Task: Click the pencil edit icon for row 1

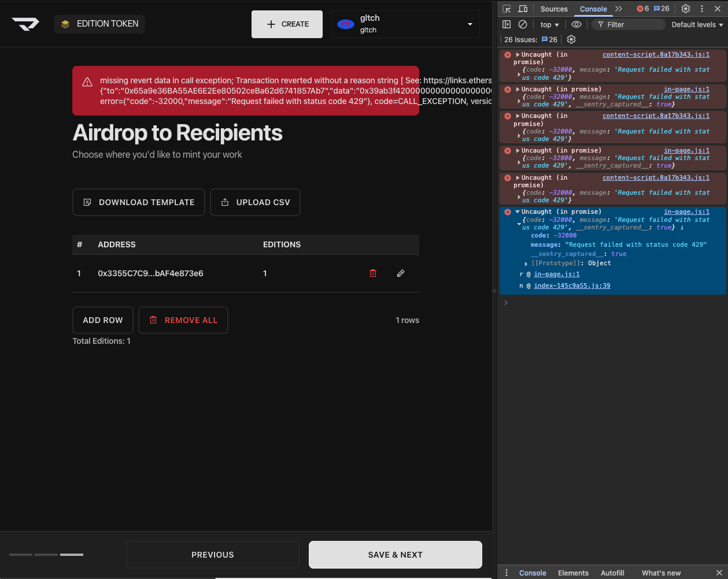Action: [x=401, y=273]
